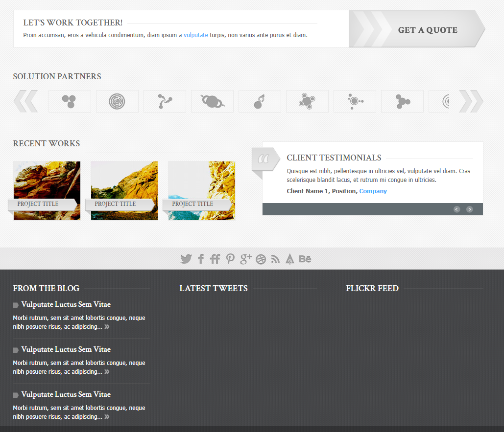Viewport: 504px width, 432px height.
Task: Select the concentric spiral partner logo
Action: (x=118, y=101)
